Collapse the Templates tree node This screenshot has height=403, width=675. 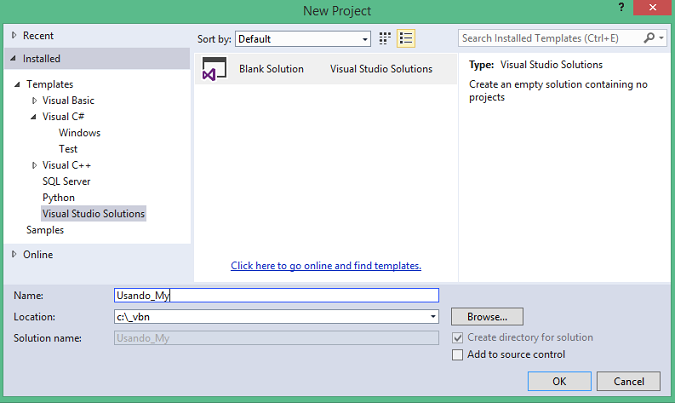click(x=17, y=84)
